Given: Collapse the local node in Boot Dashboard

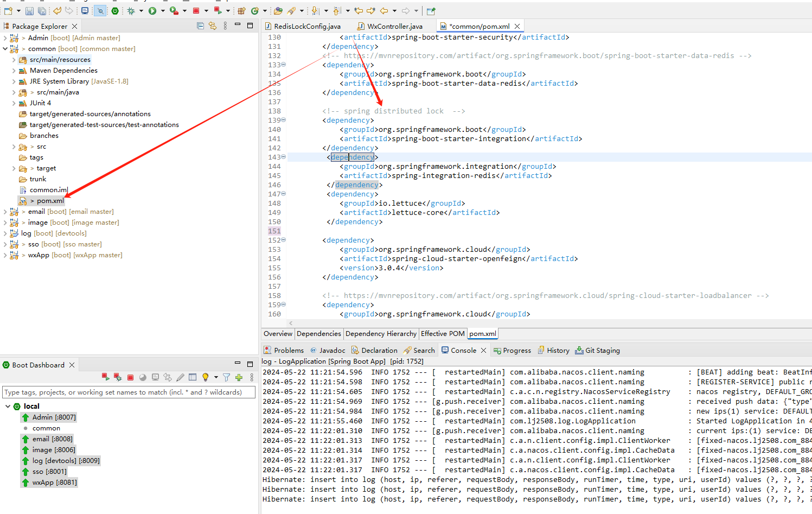Looking at the screenshot, I should coord(8,406).
